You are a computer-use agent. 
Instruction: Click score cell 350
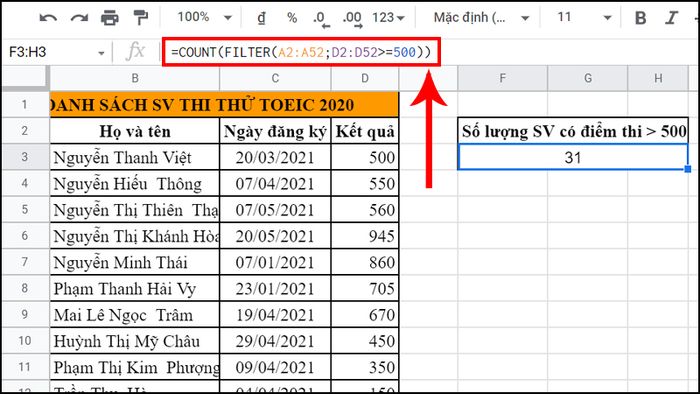[x=365, y=367]
